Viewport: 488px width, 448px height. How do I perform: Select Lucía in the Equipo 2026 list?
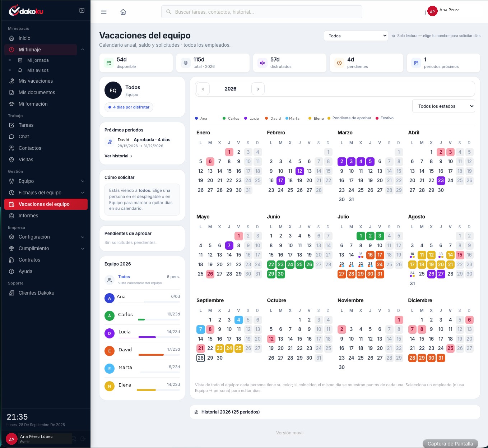tap(142, 333)
